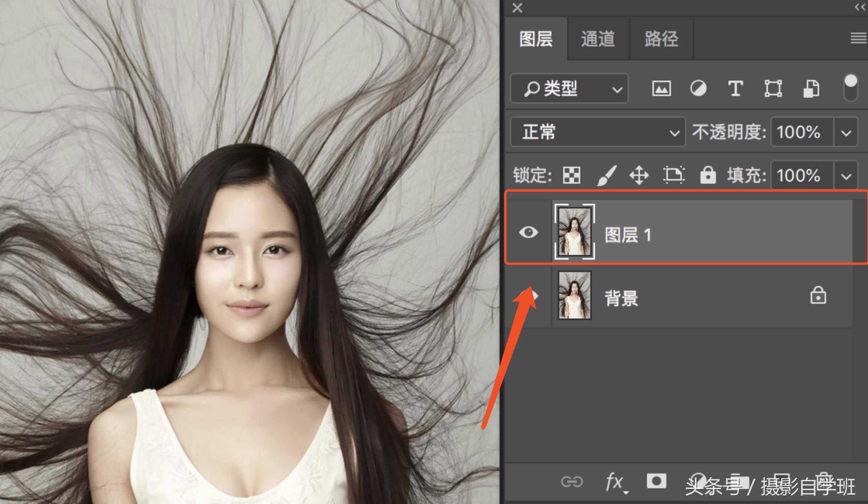Click the filter for adjustment layers icon

point(698,89)
